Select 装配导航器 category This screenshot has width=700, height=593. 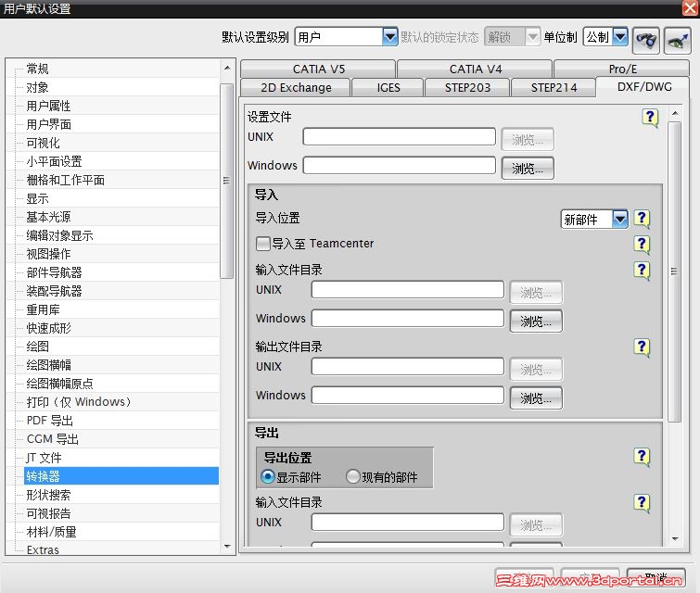click(x=54, y=291)
